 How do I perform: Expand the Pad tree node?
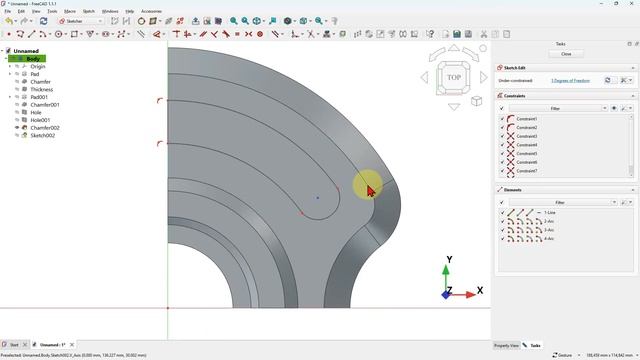[x=10, y=74]
